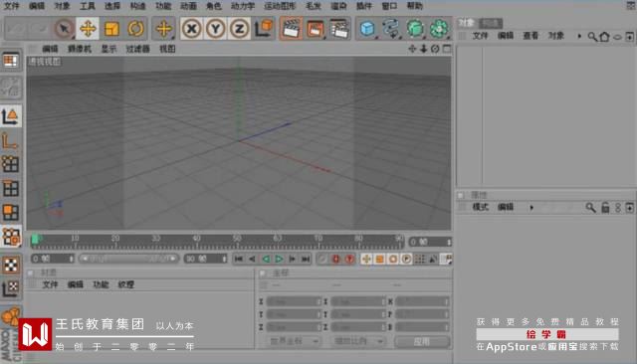
Task: Activate the Scale tool
Action: coord(111,29)
